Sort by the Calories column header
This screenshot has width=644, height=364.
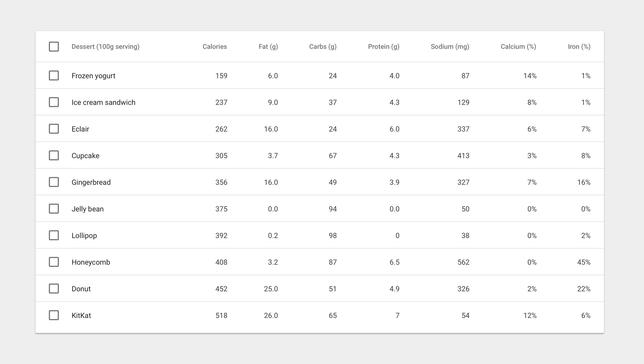point(215,47)
